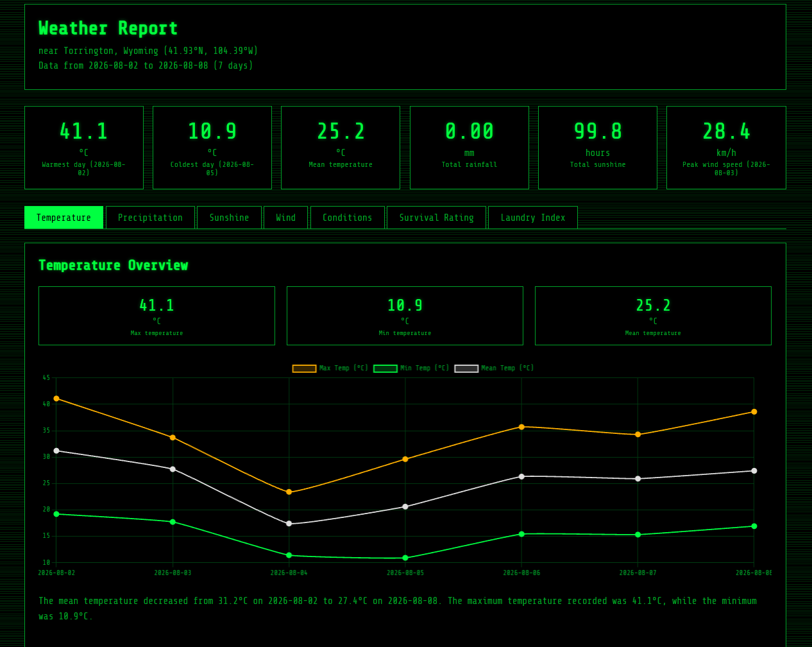Click the Weather Report heading
This screenshot has width=812, height=647.
click(x=108, y=28)
